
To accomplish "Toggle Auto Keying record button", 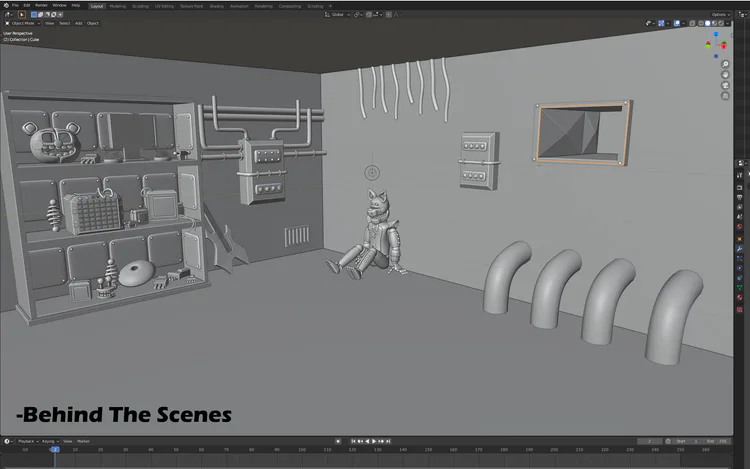I will [338, 441].
